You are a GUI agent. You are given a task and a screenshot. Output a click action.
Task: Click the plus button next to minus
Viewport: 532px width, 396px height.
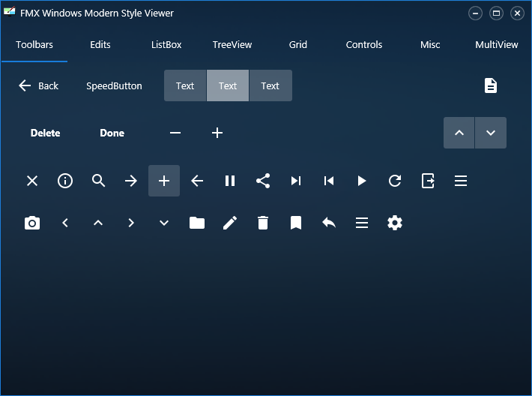click(217, 133)
